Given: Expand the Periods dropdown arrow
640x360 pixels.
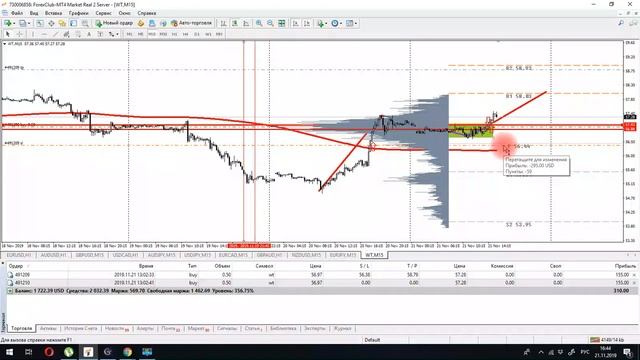Looking at the screenshot, I should 340,23.
